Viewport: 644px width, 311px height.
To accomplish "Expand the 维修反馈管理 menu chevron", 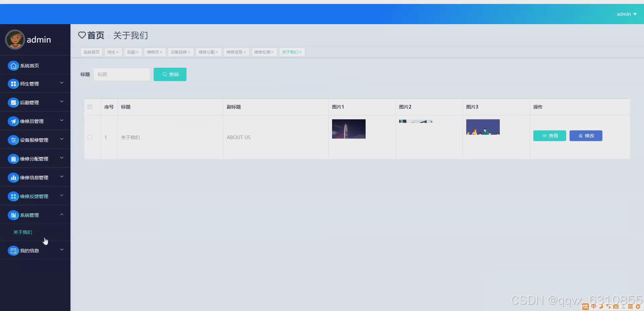I will [x=62, y=195].
